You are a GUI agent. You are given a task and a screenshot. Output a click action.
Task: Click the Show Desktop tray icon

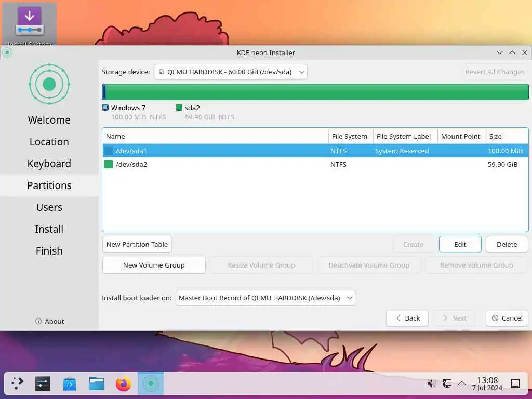tap(515, 383)
